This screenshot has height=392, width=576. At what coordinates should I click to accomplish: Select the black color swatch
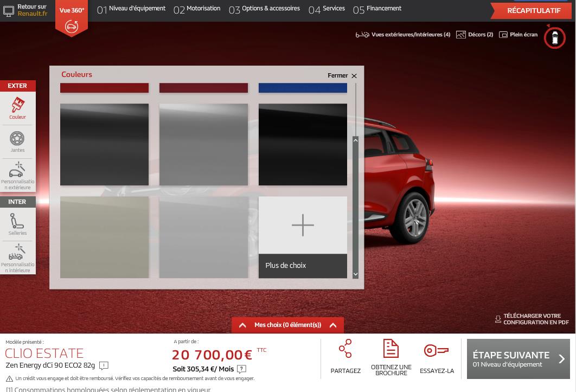click(303, 144)
